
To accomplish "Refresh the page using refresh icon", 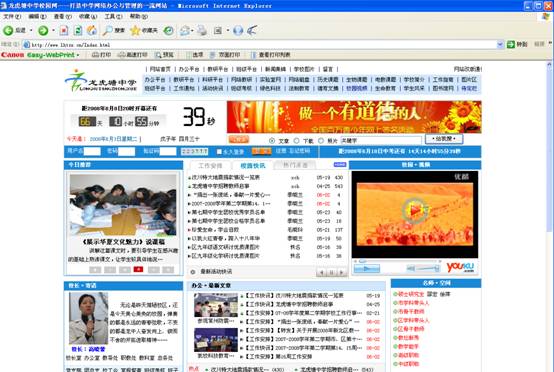I will (78, 31).
